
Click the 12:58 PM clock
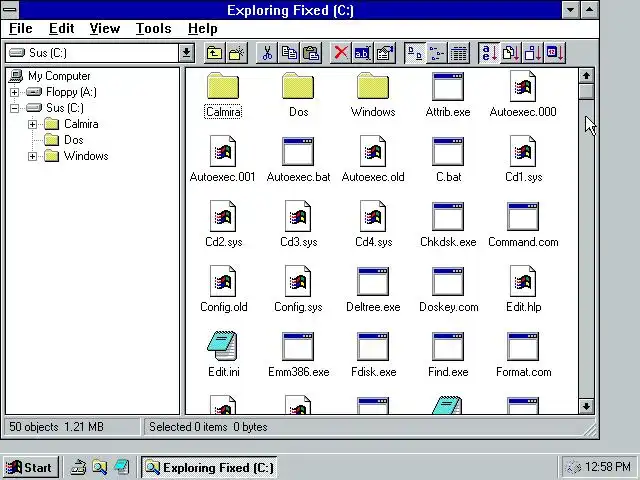tap(607, 467)
